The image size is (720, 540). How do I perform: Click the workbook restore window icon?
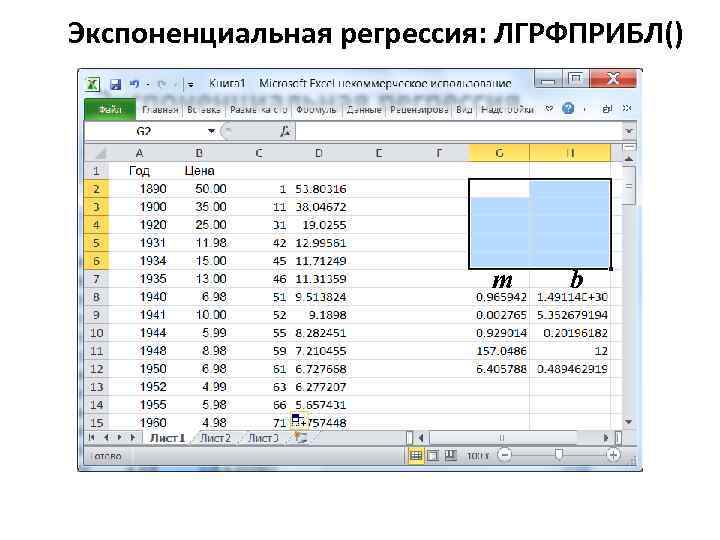coord(607,109)
